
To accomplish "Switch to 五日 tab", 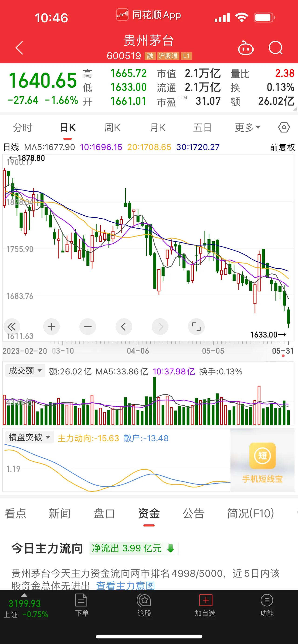I will pyautogui.click(x=202, y=127).
